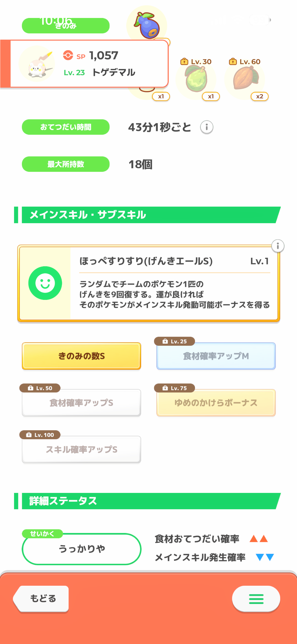297x644 pixels.
Task: Tap the おてつだい時間 green label
Action: click(x=66, y=127)
